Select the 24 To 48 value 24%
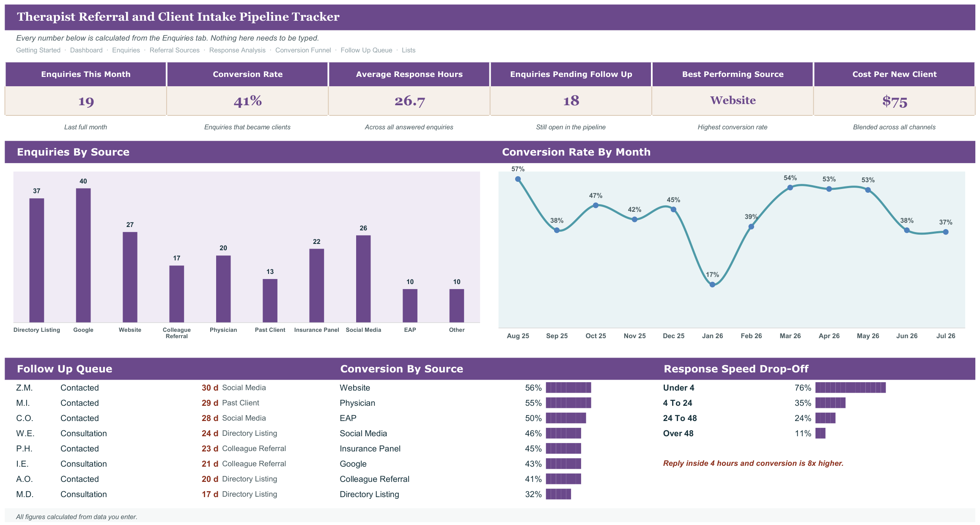The image size is (980, 525). point(803,418)
